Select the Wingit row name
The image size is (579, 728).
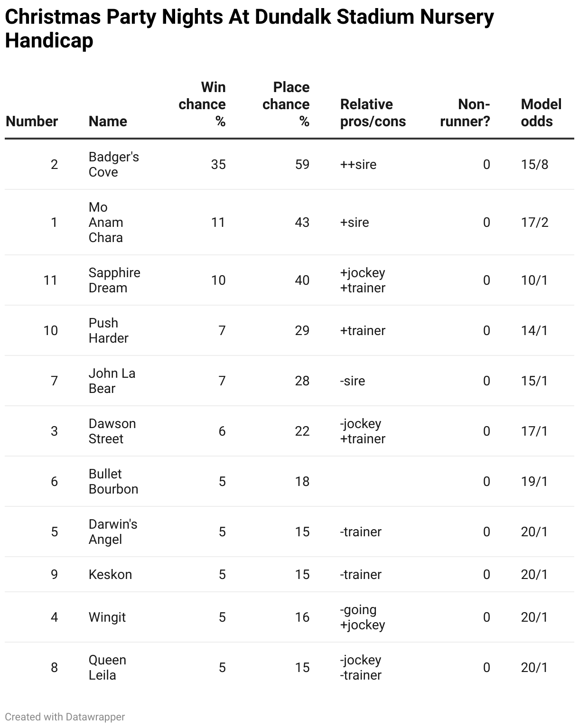click(x=107, y=617)
